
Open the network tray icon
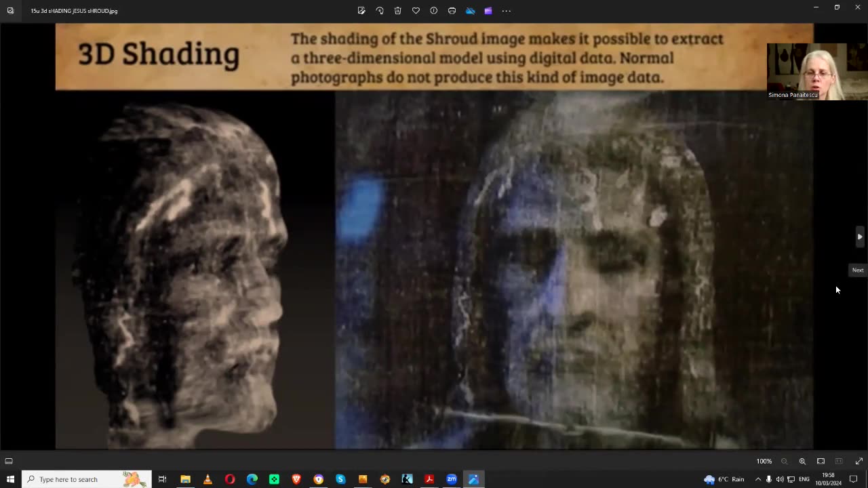[791, 479]
